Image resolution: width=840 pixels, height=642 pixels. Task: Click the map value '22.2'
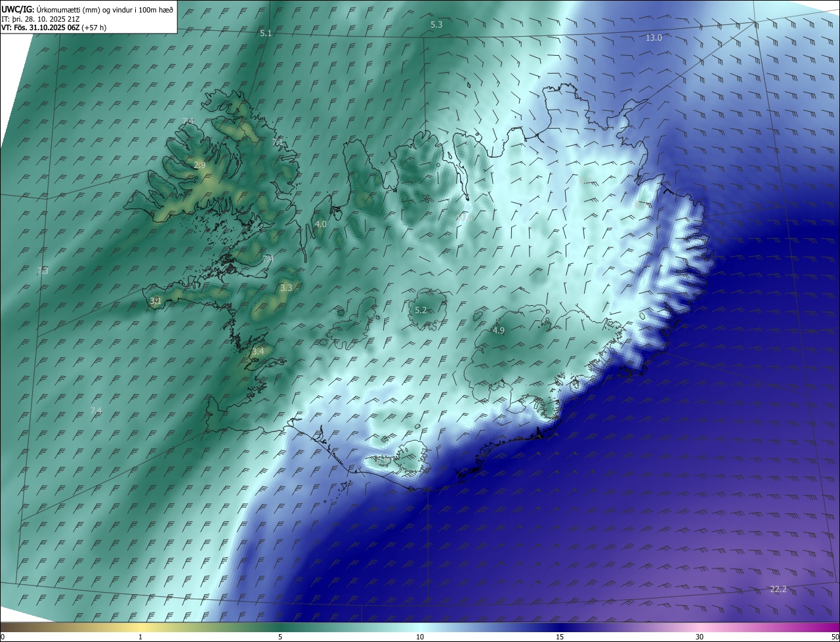click(x=778, y=589)
